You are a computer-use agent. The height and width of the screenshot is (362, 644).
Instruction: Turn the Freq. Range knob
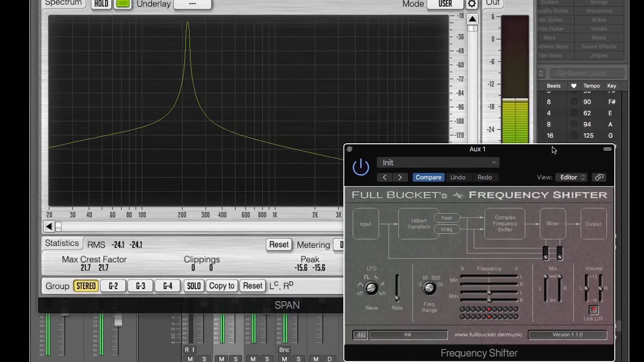(x=429, y=288)
